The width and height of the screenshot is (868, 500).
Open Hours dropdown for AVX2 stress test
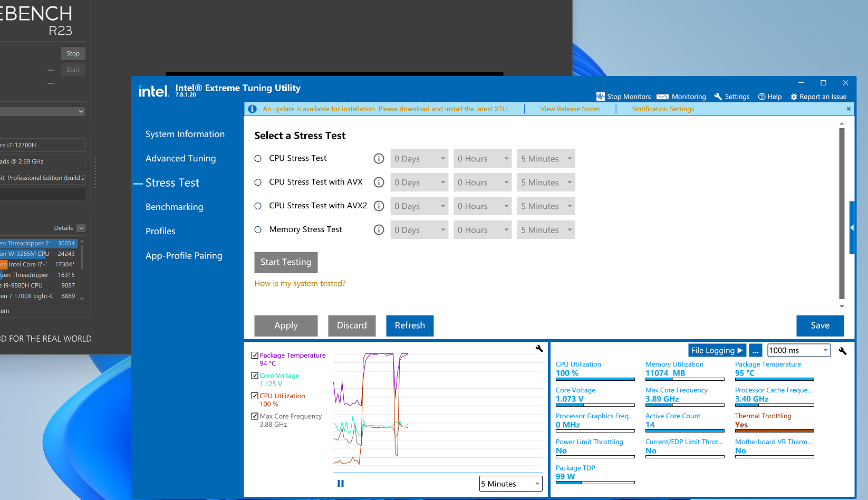pyautogui.click(x=483, y=206)
